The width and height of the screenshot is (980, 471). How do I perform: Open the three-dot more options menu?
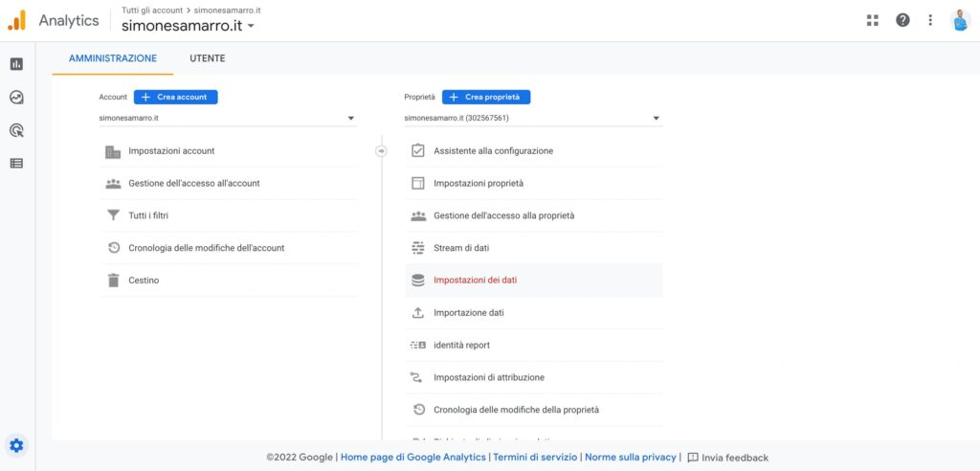click(930, 20)
